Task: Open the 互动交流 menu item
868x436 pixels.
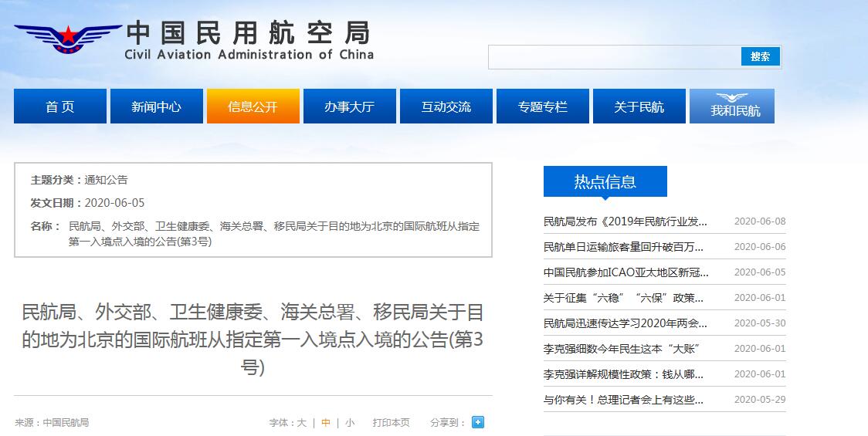Action: click(446, 106)
